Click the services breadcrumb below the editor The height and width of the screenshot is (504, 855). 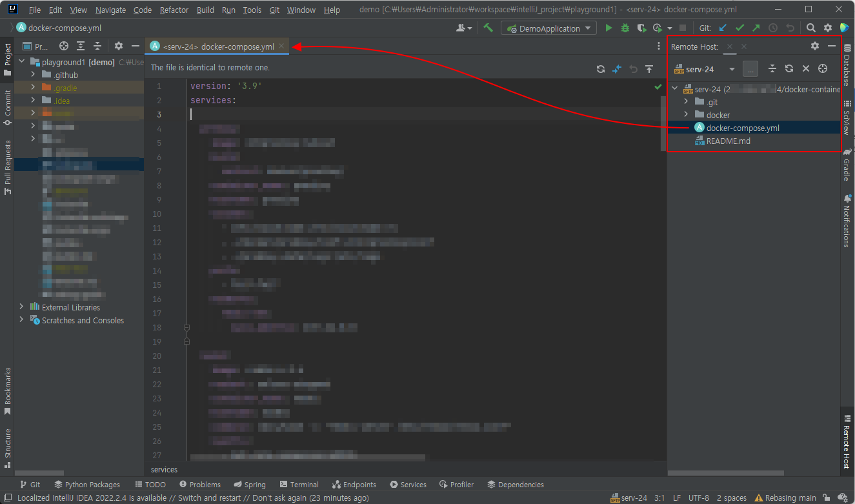pyautogui.click(x=164, y=469)
